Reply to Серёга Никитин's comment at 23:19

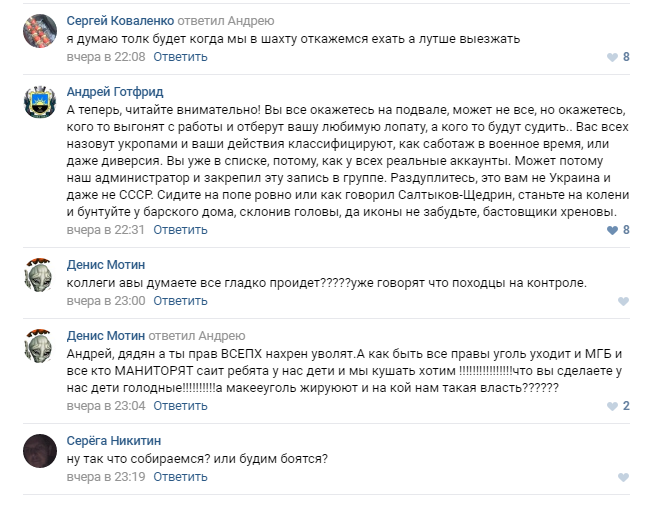pos(181,477)
